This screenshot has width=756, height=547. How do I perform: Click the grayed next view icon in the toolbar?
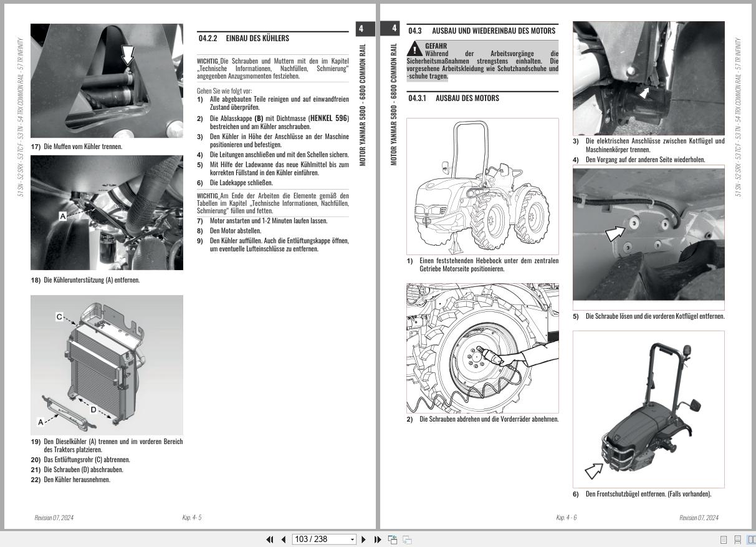click(x=406, y=539)
